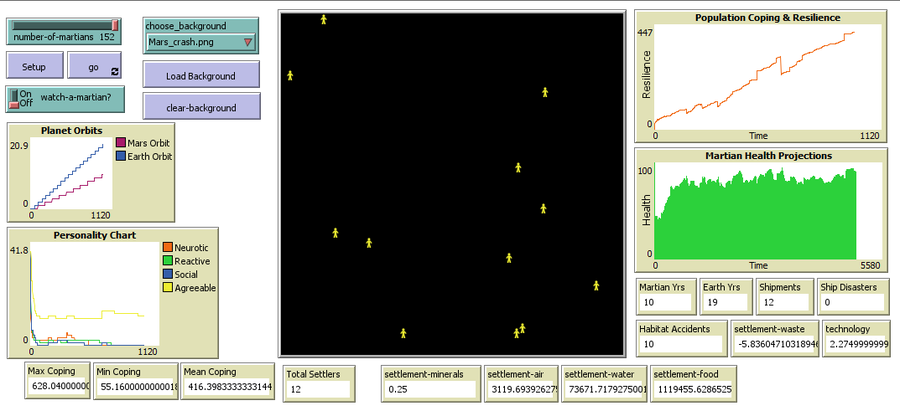Click the settlement-food monitor value
Image resolution: width=900 pixels, height=416 pixels.
(693, 388)
